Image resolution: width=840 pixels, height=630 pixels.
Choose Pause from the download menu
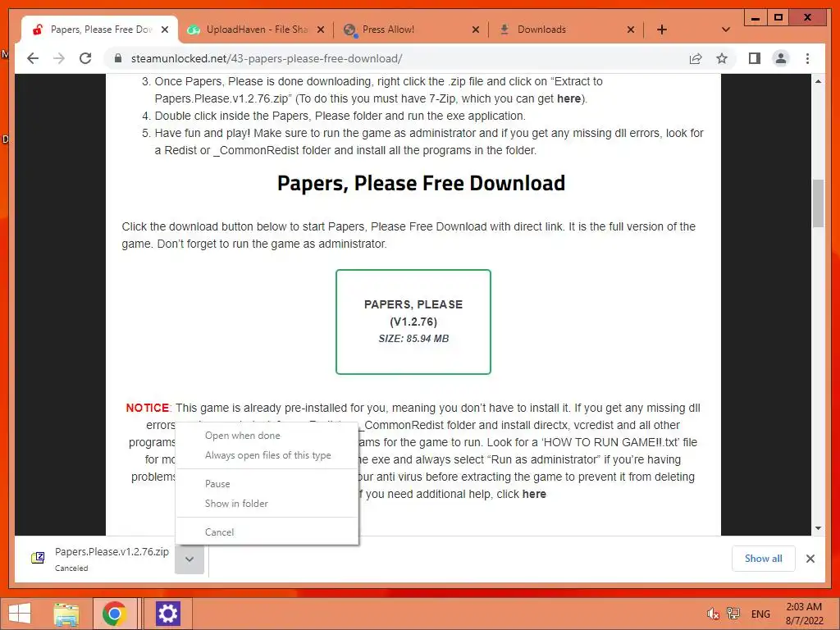267,484
